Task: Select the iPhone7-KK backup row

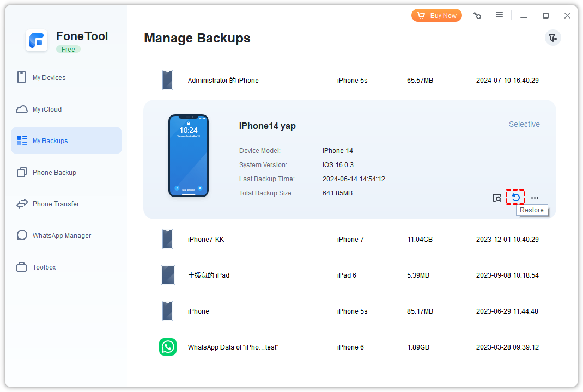Action: point(349,240)
